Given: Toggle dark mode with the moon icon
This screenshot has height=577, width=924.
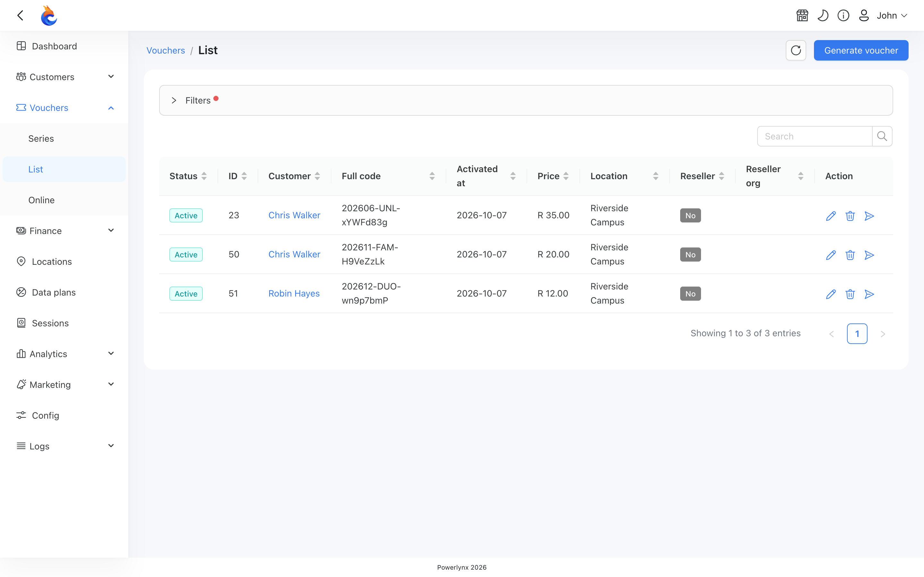Looking at the screenshot, I should pyautogui.click(x=823, y=16).
